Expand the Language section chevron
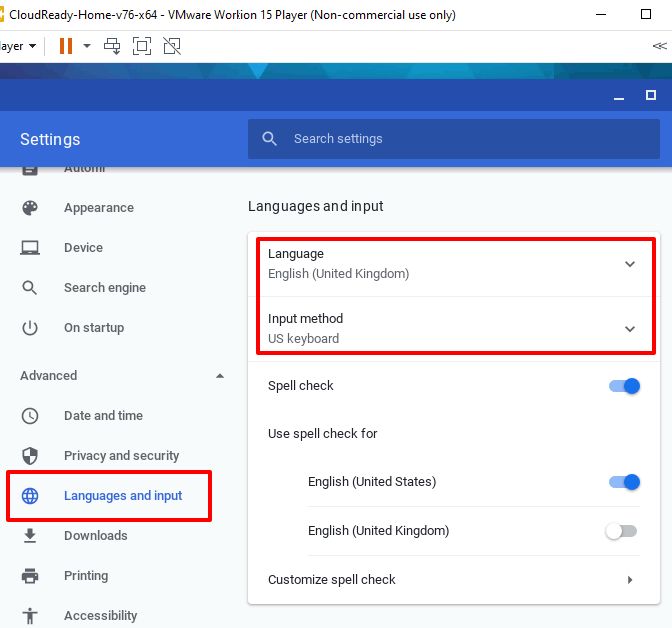This screenshot has height=628, width=672. click(630, 264)
